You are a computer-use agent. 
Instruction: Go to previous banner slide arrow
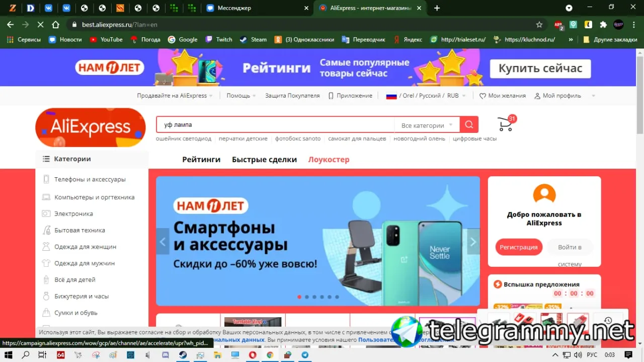[x=162, y=242]
